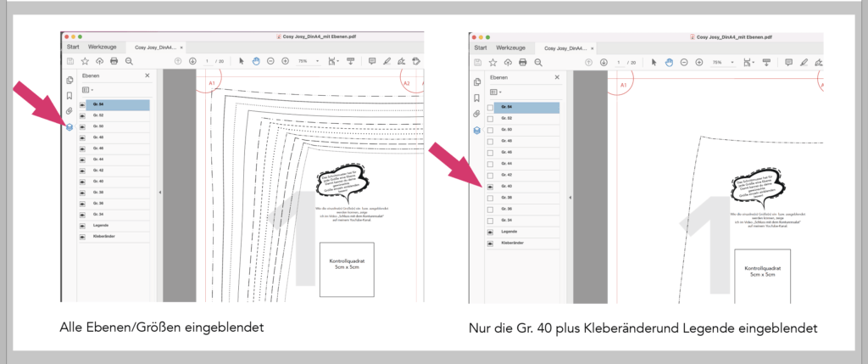Select the hand pan tool in right window
The image size is (868, 364).
tap(667, 62)
